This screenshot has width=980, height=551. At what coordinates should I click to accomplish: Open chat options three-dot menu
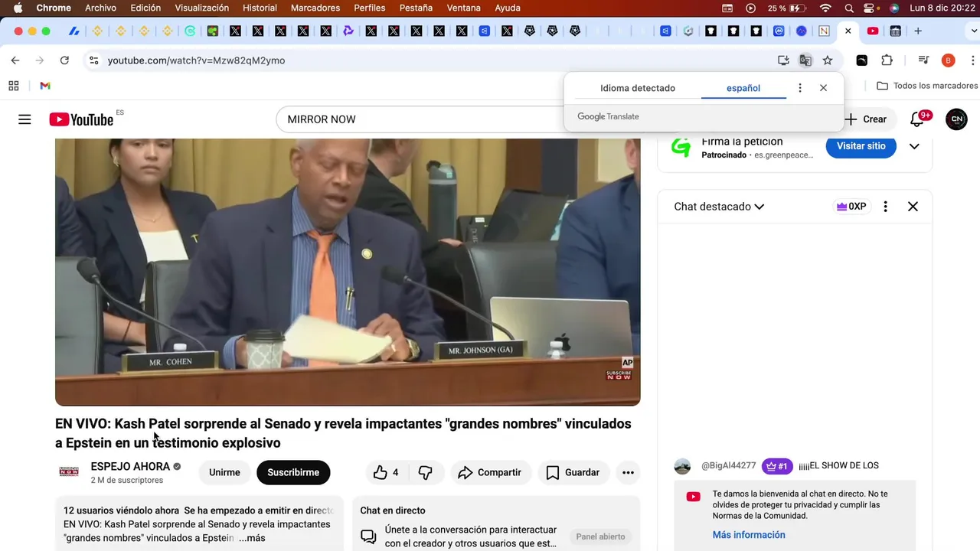(x=885, y=207)
